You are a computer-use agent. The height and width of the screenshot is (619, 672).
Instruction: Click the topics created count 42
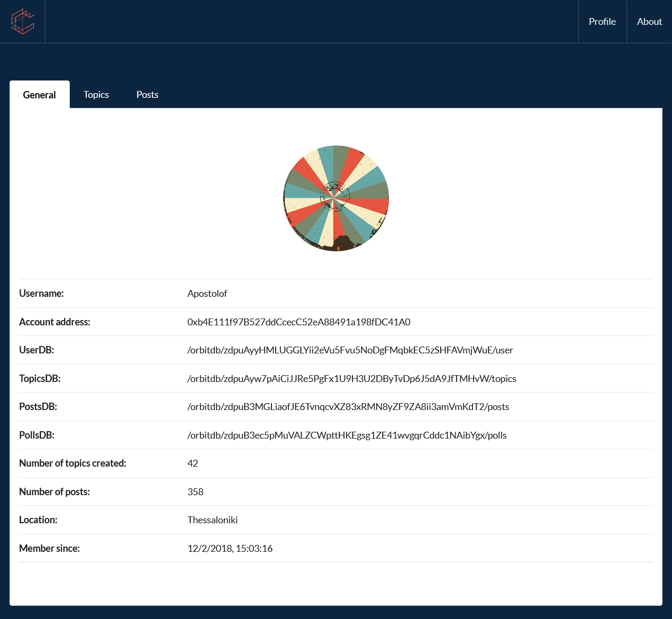(193, 463)
